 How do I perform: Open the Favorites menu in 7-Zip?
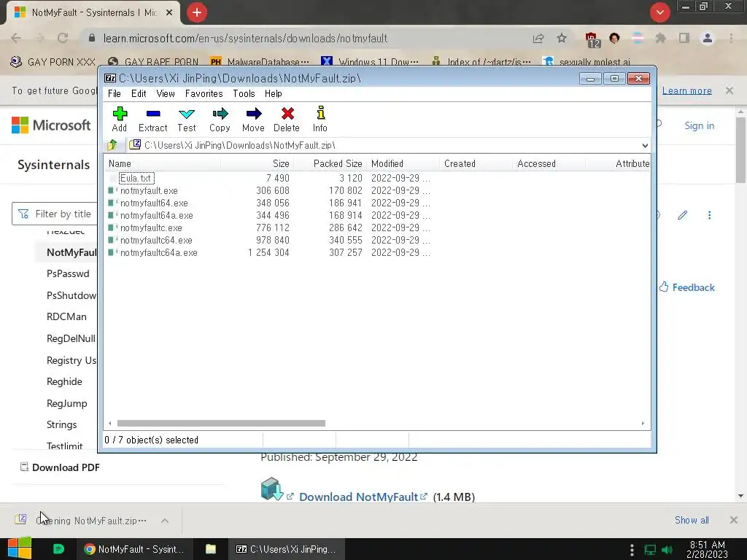click(x=204, y=94)
